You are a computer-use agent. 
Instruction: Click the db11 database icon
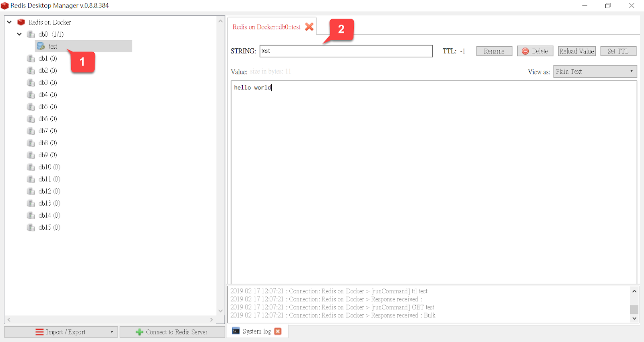click(x=31, y=179)
